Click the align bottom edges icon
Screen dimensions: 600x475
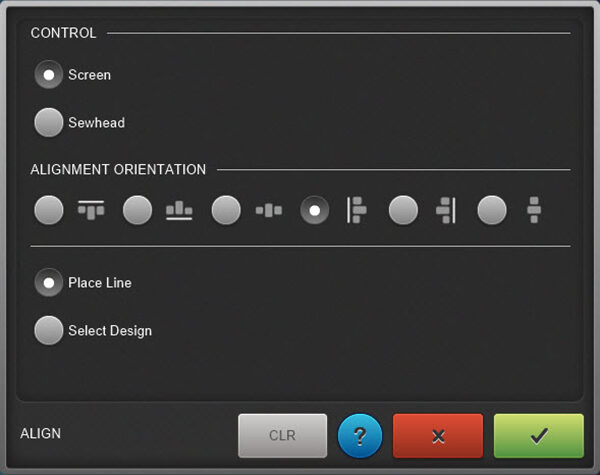point(179,210)
